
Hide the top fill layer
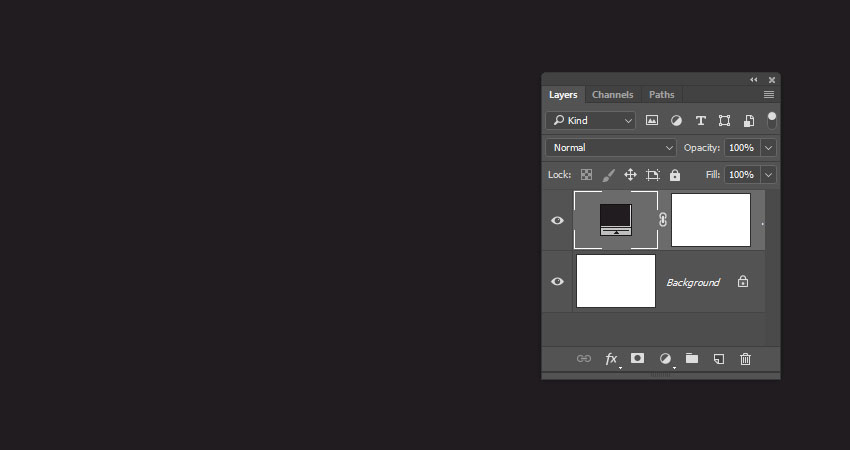pos(558,220)
